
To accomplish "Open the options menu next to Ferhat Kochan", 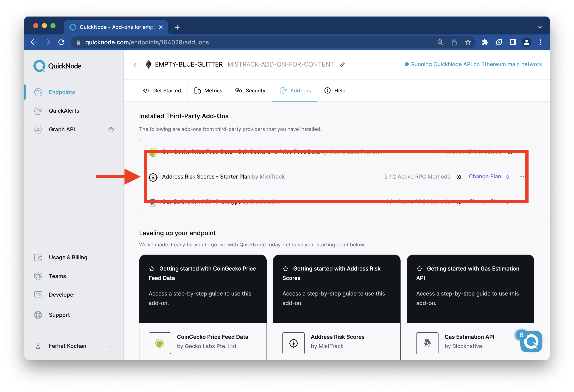I will click(110, 346).
